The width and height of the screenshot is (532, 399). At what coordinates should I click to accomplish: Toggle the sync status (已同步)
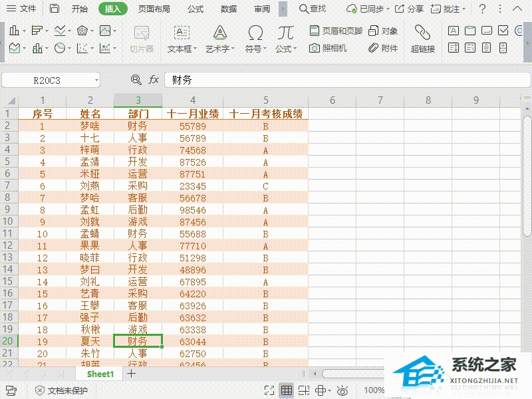click(x=374, y=8)
